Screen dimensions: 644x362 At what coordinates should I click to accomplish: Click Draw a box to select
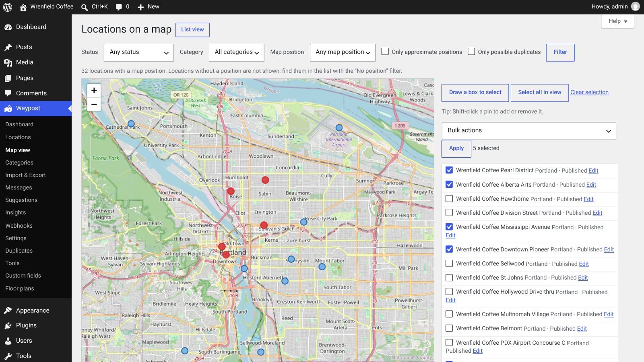click(x=475, y=93)
